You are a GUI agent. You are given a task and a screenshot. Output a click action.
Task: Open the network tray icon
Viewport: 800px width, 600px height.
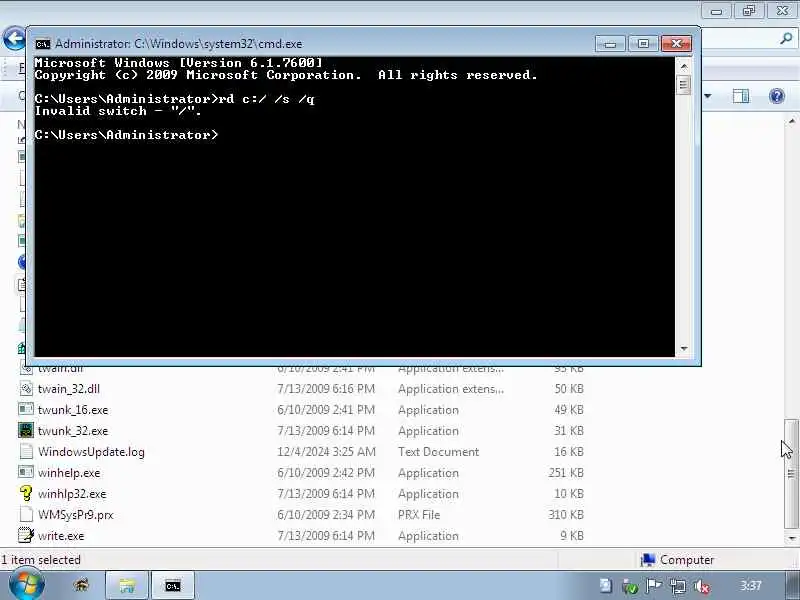(678, 586)
